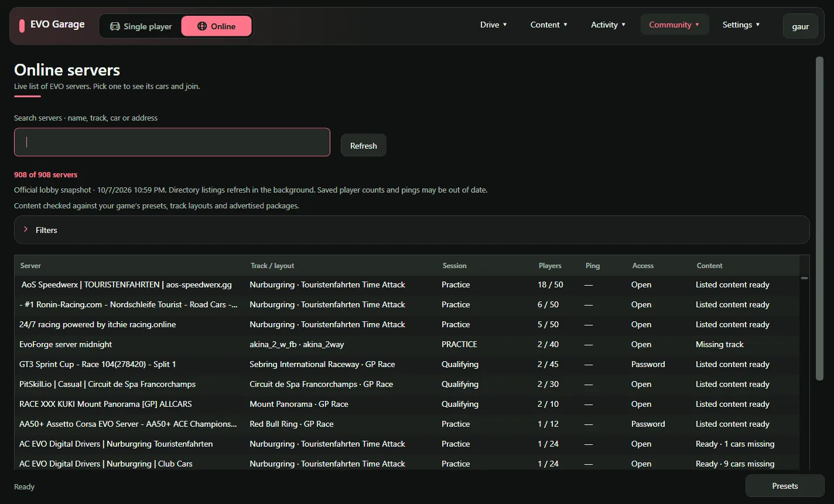Select AA50+ Assetto Corsa EVO Server row
This screenshot has height=504, width=834.
point(407,424)
